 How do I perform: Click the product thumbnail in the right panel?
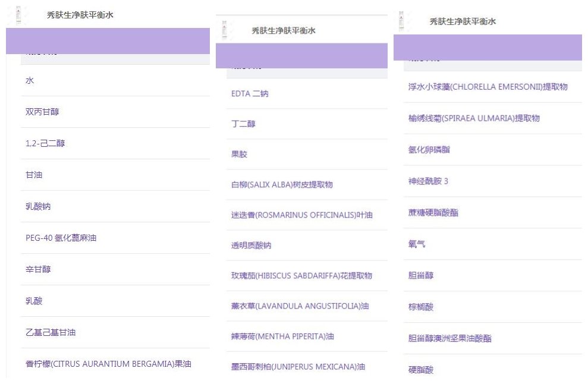(x=403, y=21)
